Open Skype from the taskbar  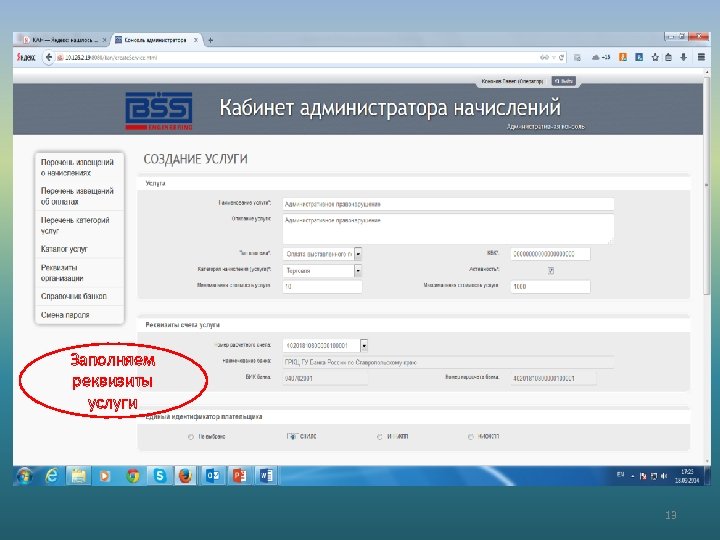160,476
